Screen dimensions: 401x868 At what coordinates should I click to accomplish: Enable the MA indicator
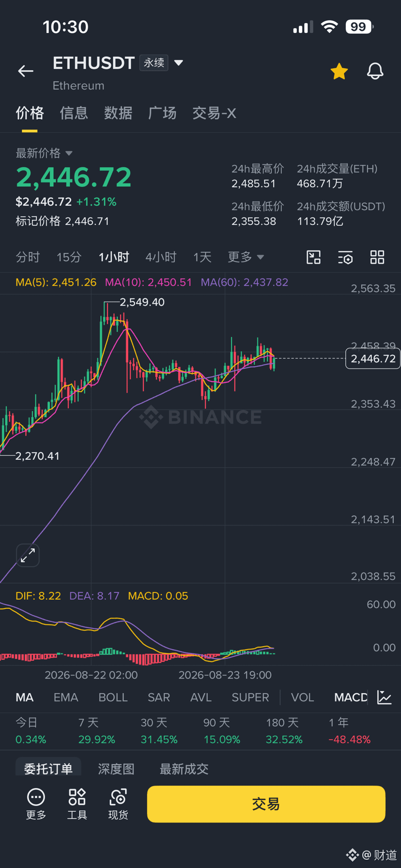click(25, 697)
